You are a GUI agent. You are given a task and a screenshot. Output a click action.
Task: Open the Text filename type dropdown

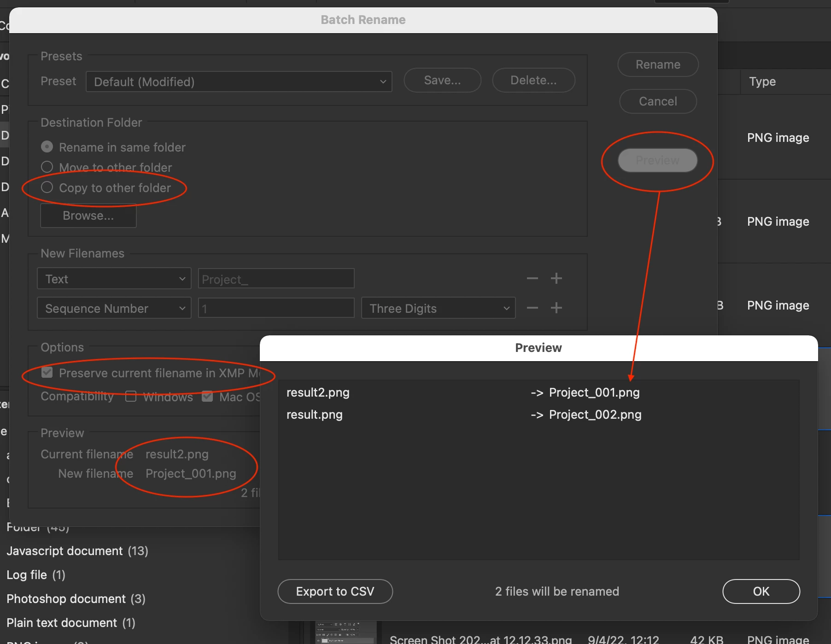click(114, 279)
